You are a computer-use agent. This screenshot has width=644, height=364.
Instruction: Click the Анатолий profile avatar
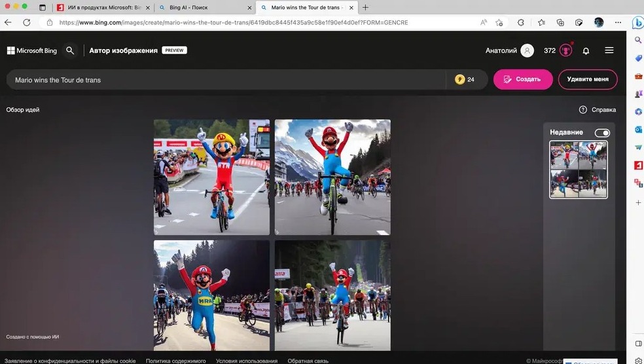[x=527, y=50]
